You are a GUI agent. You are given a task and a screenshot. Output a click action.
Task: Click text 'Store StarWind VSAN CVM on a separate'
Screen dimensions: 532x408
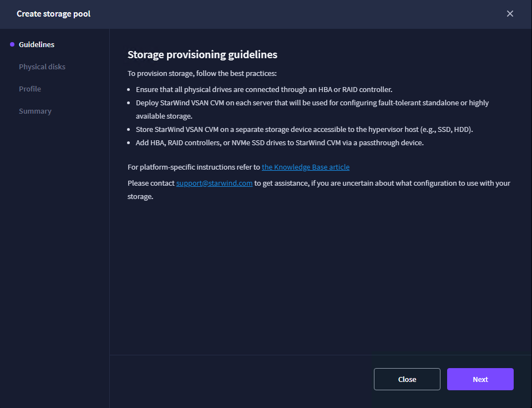pos(195,130)
